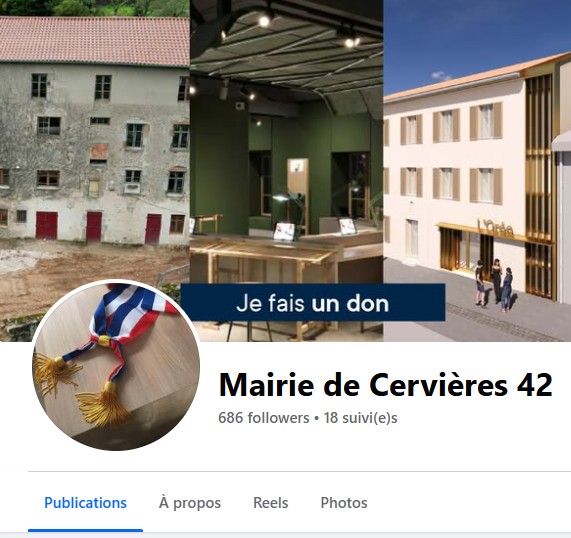This screenshot has height=538, width=571.
Task: Go to the Photos tab
Action: [x=344, y=503]
